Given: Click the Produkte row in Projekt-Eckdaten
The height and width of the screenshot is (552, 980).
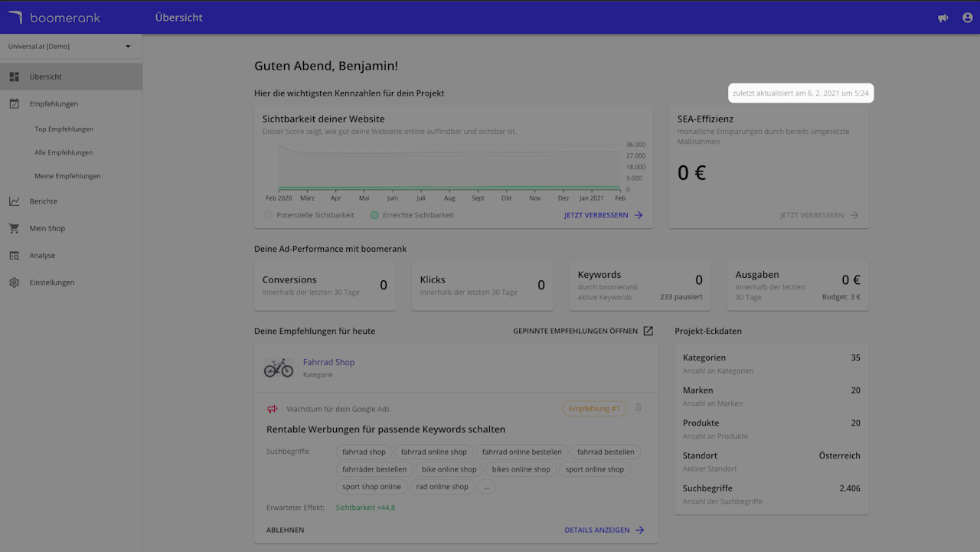Looking at the screenshot, I should pyautogui.click(x=772, y=429).
